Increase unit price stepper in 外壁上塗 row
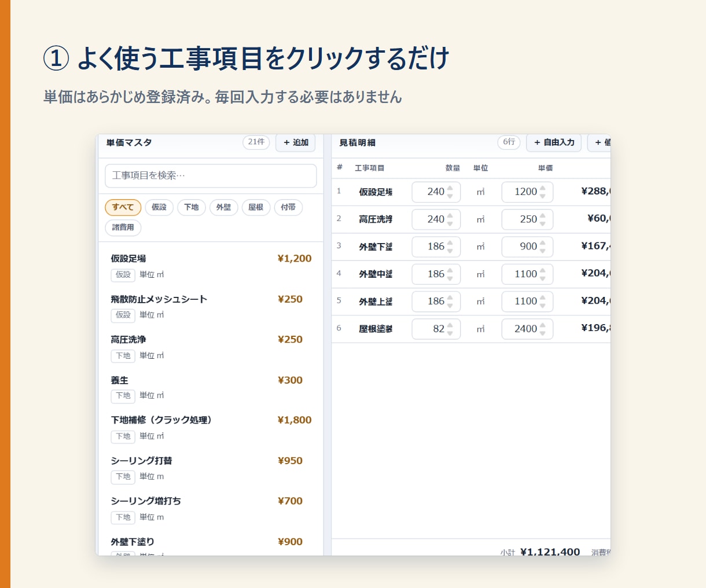The width and height of the screenshot is (706, 588). pos(542,298)
